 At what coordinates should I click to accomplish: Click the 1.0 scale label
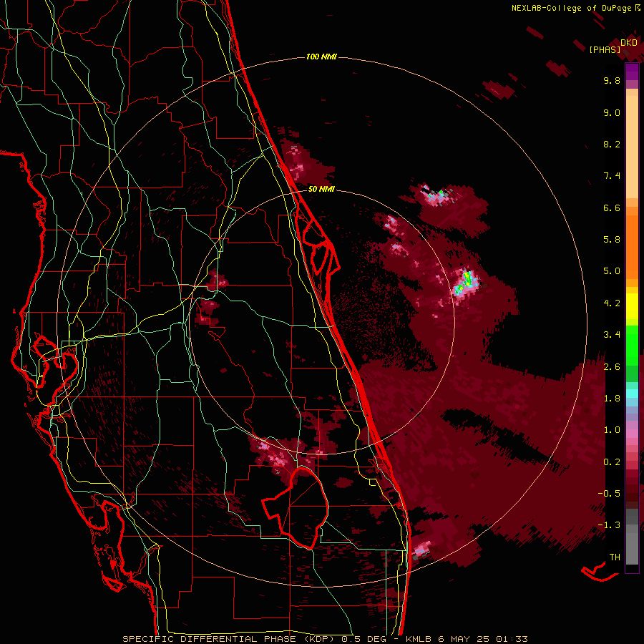(x=612, y=430)
